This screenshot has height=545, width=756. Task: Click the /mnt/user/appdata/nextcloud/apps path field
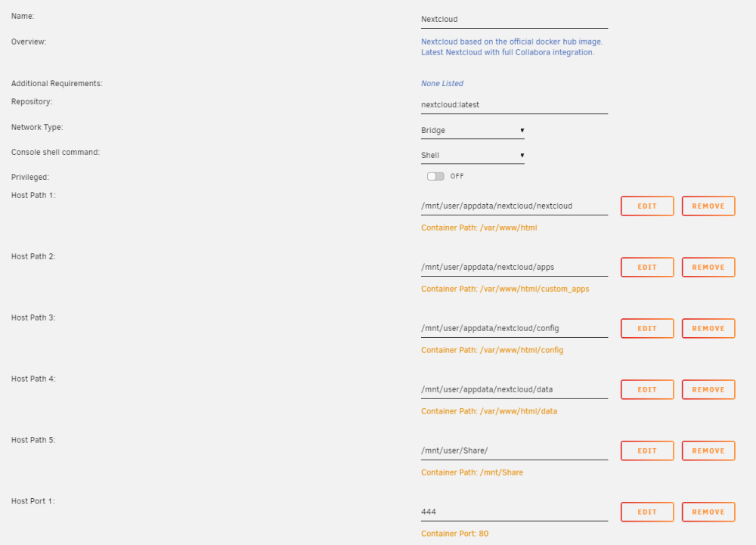coord(514,268)
